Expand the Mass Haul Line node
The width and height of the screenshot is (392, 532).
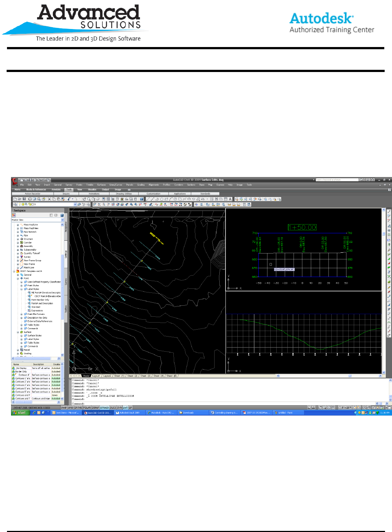click(18, 225)
